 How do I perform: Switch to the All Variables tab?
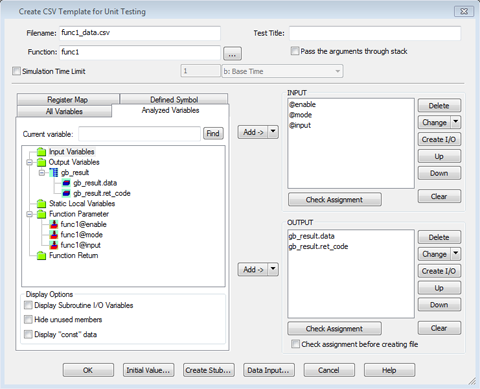[x=64, y=111]
